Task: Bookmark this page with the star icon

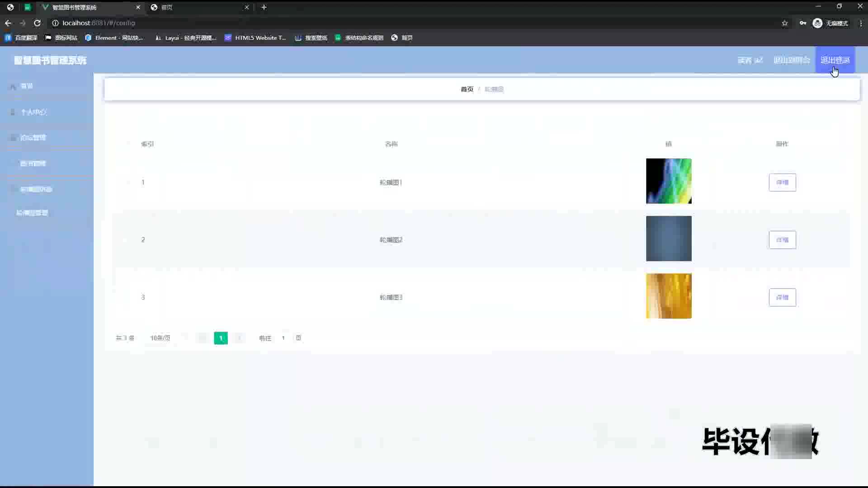Action: pos(785,23)
